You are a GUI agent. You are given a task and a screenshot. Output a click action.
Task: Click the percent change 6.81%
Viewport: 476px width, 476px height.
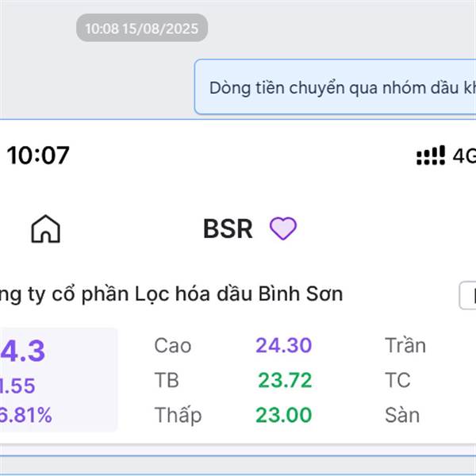click(x=26, y=415)
